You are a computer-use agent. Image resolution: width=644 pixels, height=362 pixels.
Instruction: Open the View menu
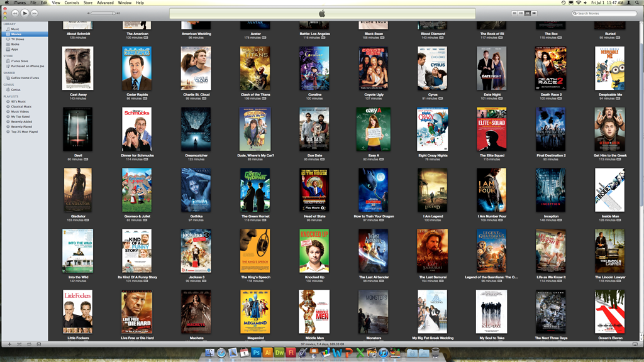(x=56, y=3)
